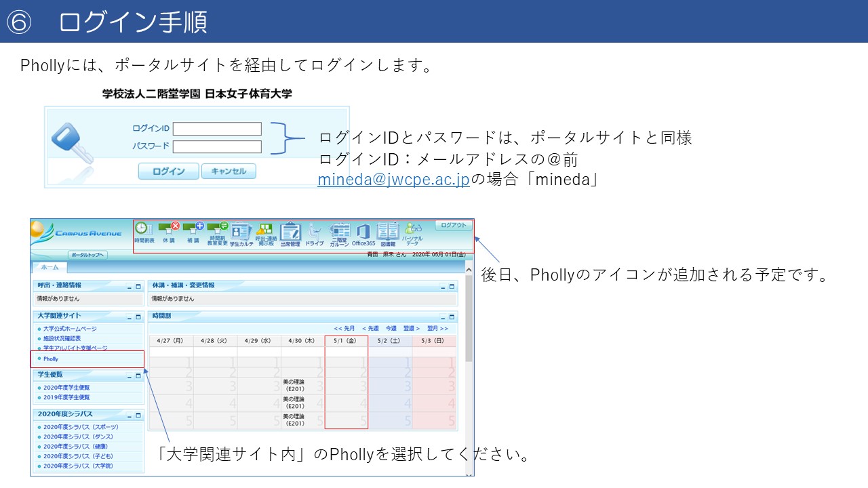Image resolution: width=868 pixels, height=488 pixels.
Task: Click the 5/1 (金) column header
Action: 347,341
